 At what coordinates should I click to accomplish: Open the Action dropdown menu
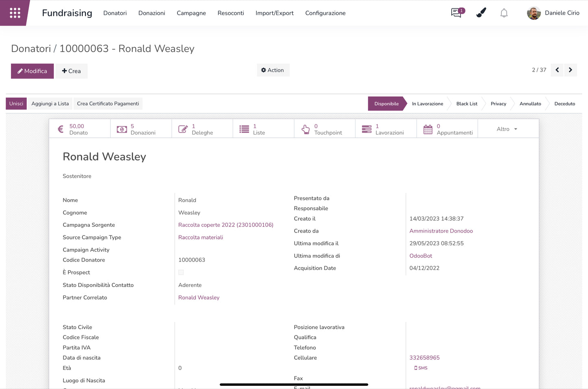point(273,70)
